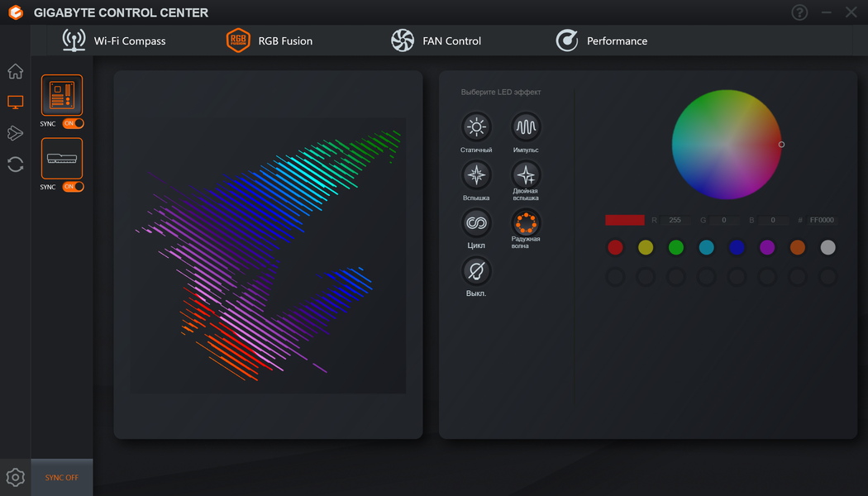
Task: Select the Flash (Вспышка) LED effect
Action: coord(476,175)
